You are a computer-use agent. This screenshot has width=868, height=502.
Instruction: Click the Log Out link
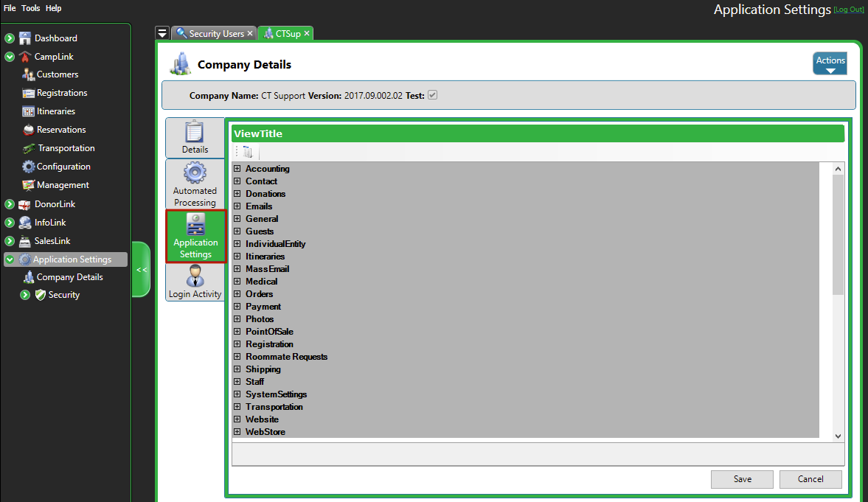[848, 10]
